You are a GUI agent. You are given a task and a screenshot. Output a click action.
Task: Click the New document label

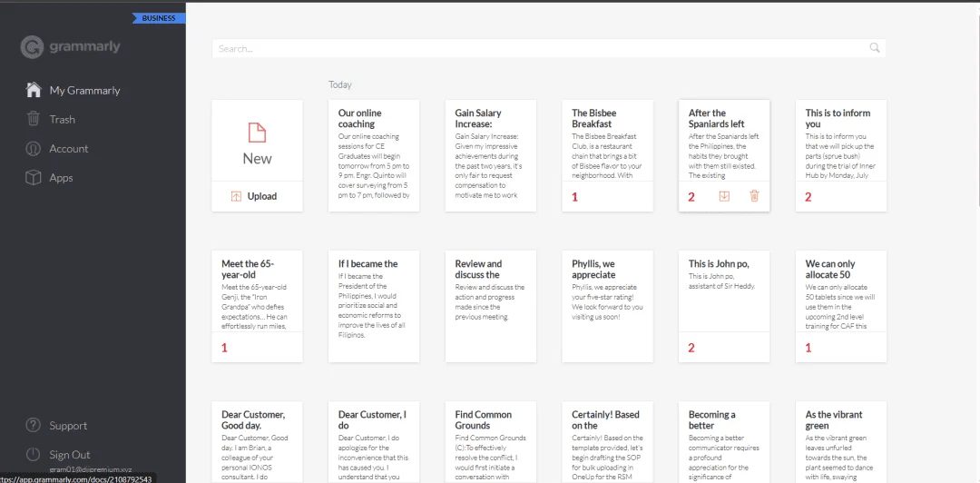click(258, 158)
